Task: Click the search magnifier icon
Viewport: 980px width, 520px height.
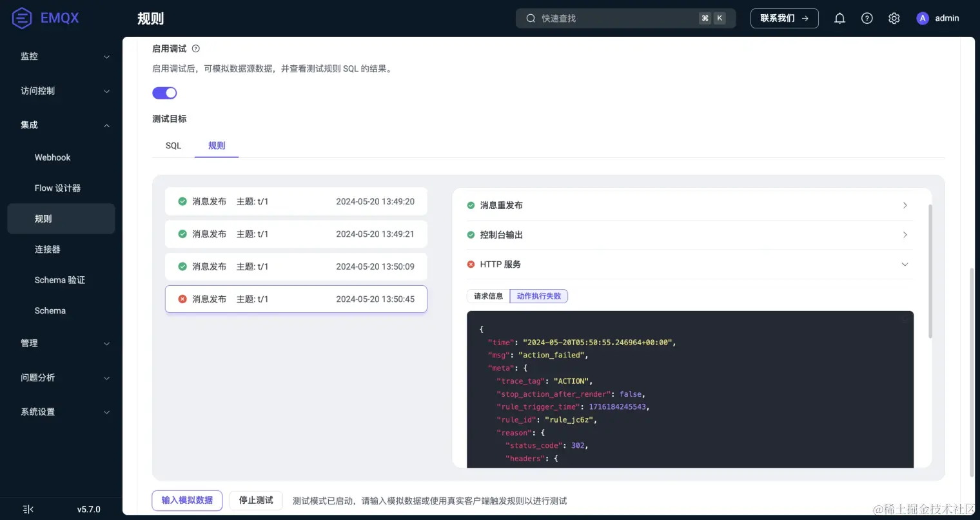Action: click(x=531, y=18)
